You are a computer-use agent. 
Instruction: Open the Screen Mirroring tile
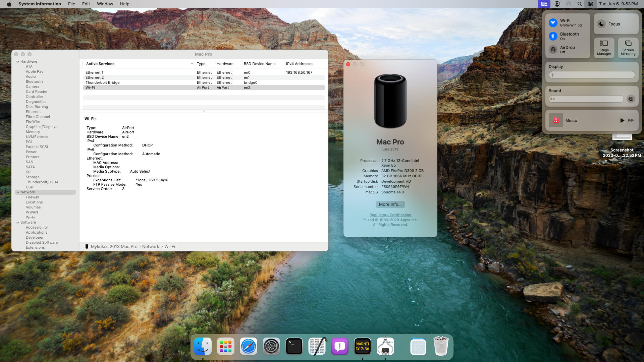point(628,48)
